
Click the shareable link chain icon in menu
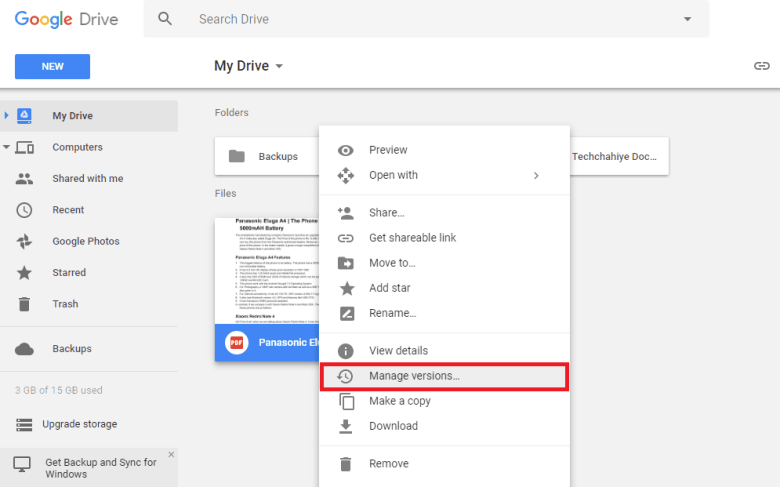(346, 238)
